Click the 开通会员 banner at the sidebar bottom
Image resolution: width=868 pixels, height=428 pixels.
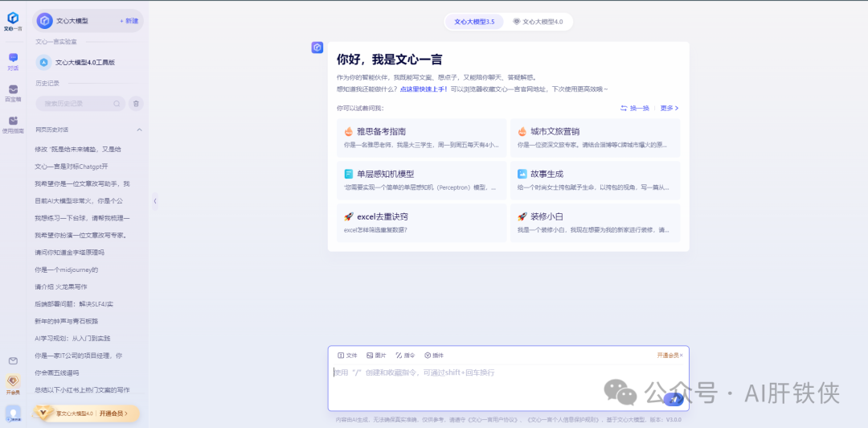coord(86,414)
